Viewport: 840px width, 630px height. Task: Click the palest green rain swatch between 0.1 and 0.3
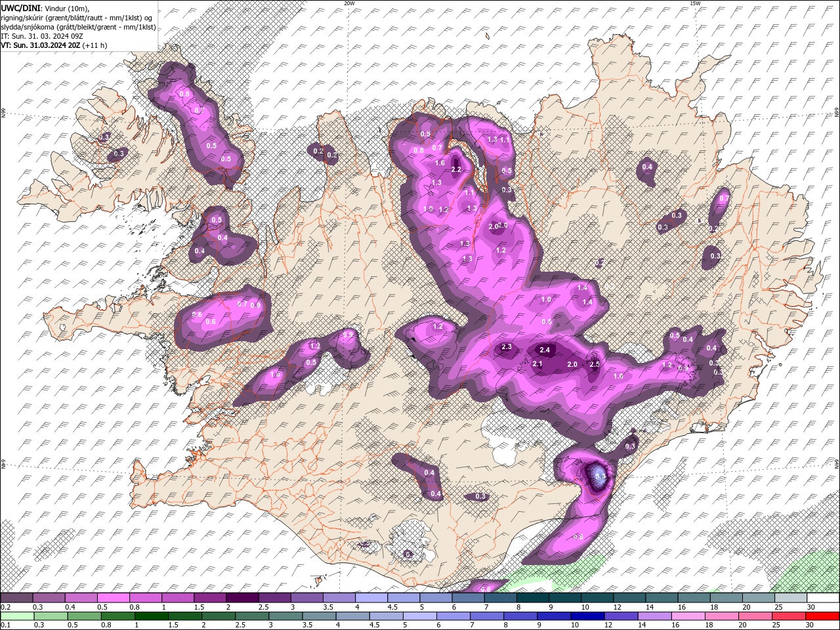pyautogui.click(x=17, y=616)
